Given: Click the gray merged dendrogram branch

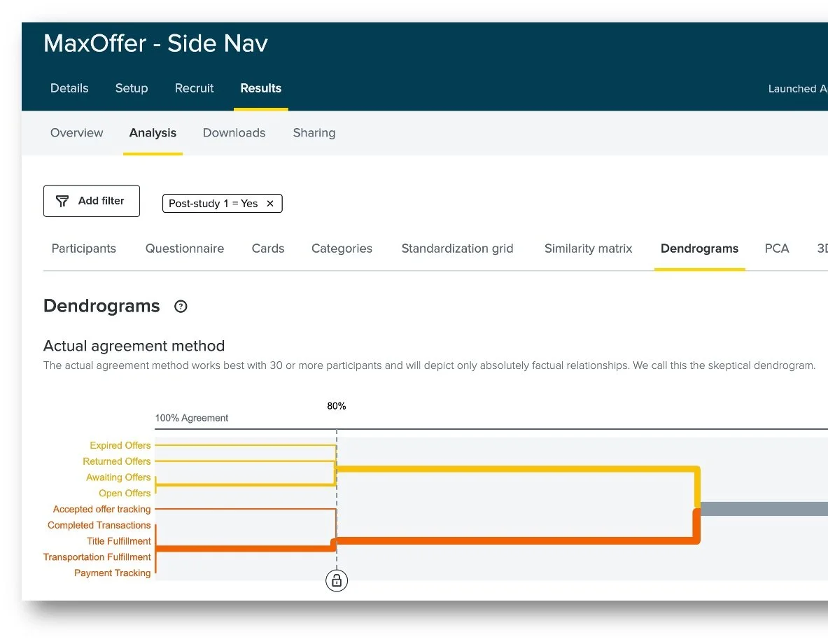Looking at the screenshot, I should click(764, 509).
